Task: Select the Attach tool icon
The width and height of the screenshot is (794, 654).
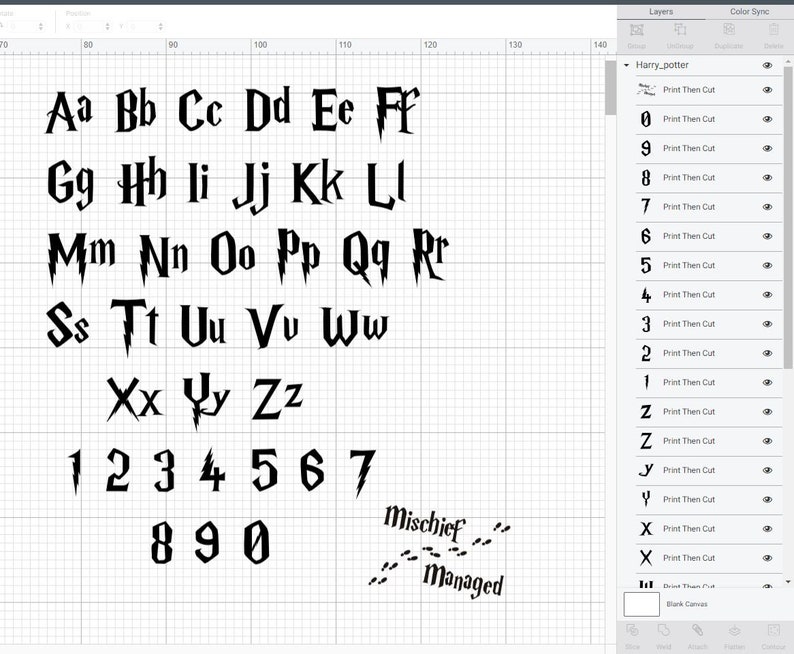Action: (697, 630)
